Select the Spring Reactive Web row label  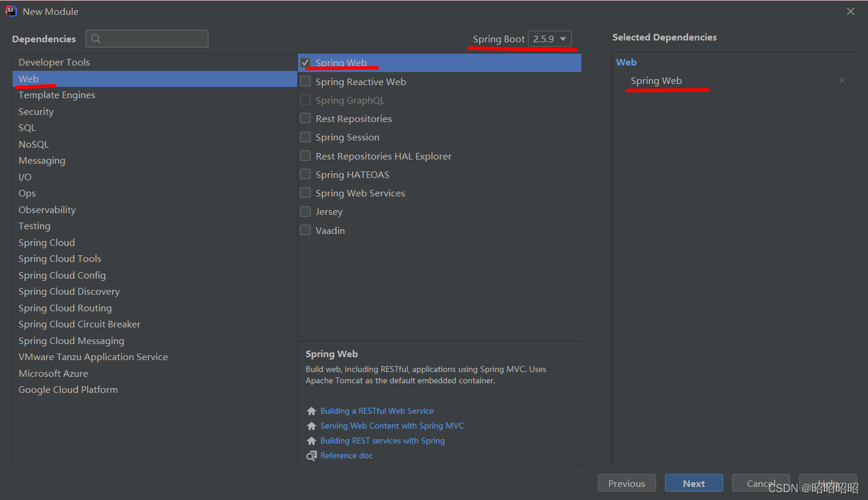point(361,82)
